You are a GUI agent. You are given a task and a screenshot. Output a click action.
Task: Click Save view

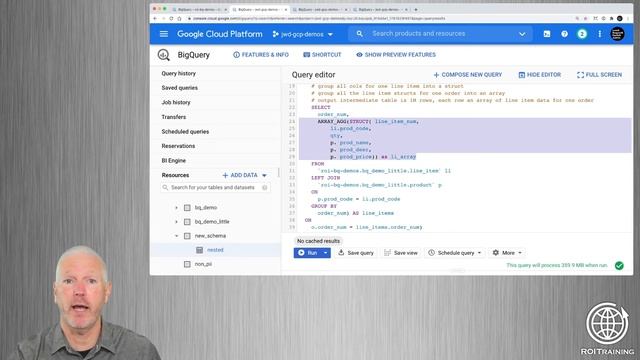point(401,253)
